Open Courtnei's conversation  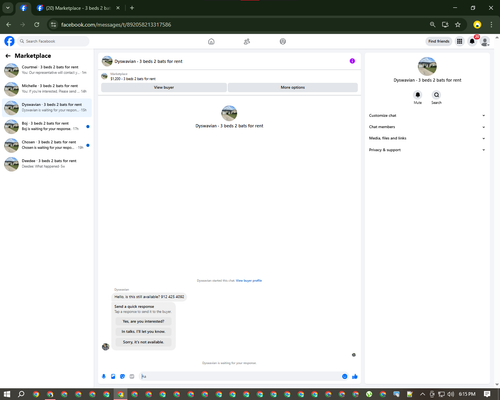[47, 70]
